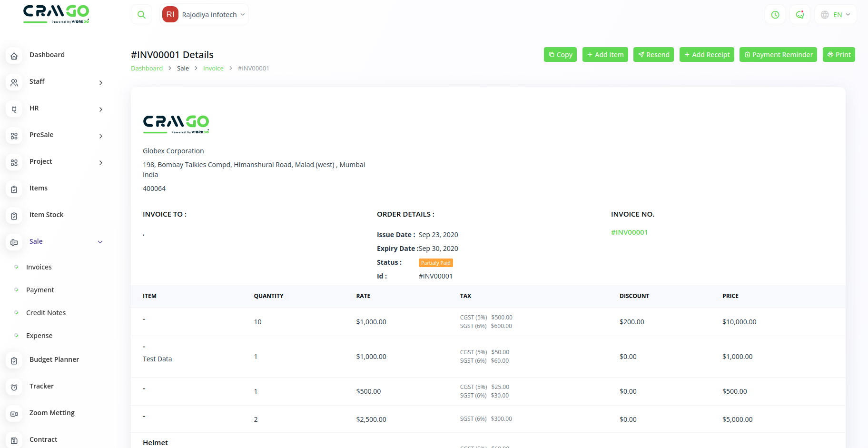Open Items in the sidebar
The height and width of the screenshot is (448, 868).
[x=39, y=188]
